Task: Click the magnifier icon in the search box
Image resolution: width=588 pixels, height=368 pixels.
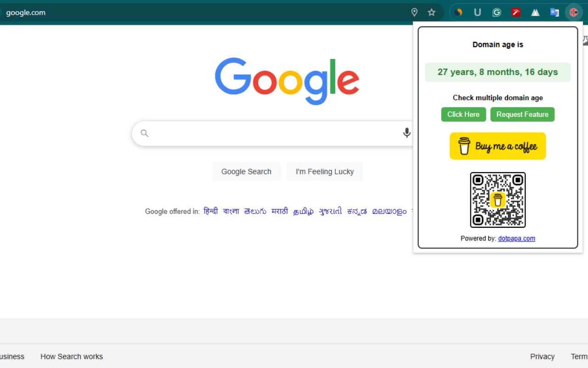Action: (x=145, y=133)
